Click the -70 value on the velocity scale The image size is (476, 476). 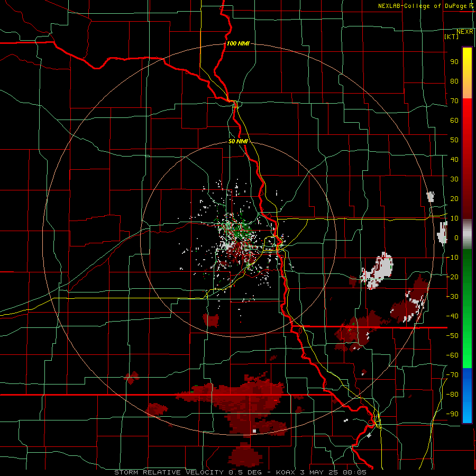[452, 375]
